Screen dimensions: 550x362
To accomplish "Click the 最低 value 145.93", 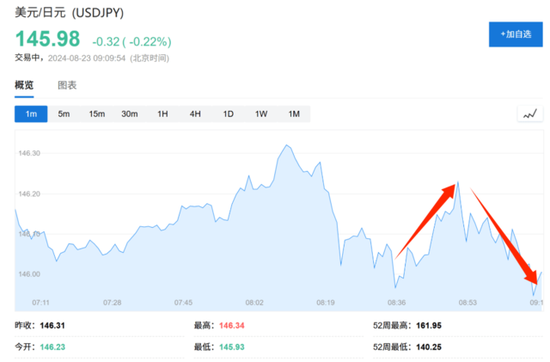I will click(x=232, y=347).
